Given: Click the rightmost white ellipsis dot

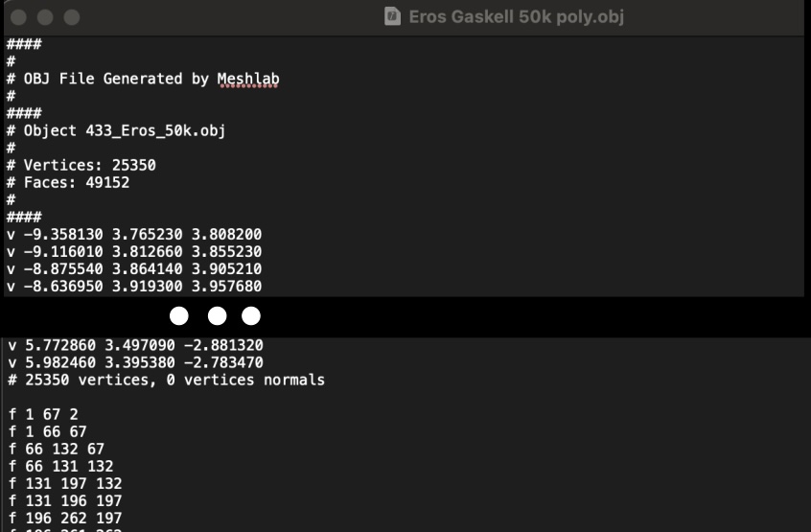Looking at the screenshot, I should [251, 315].
